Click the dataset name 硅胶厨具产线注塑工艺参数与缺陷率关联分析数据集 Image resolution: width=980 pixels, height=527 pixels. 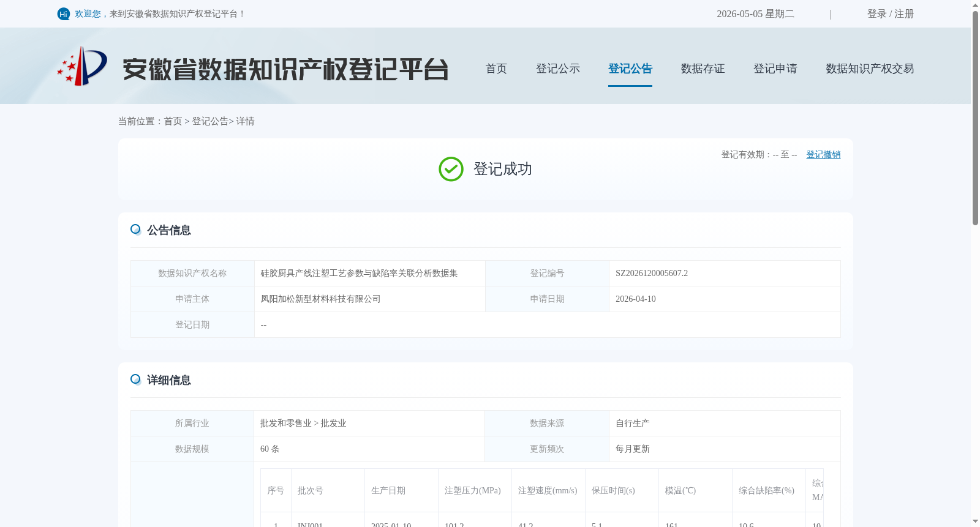tap(359, 274)
